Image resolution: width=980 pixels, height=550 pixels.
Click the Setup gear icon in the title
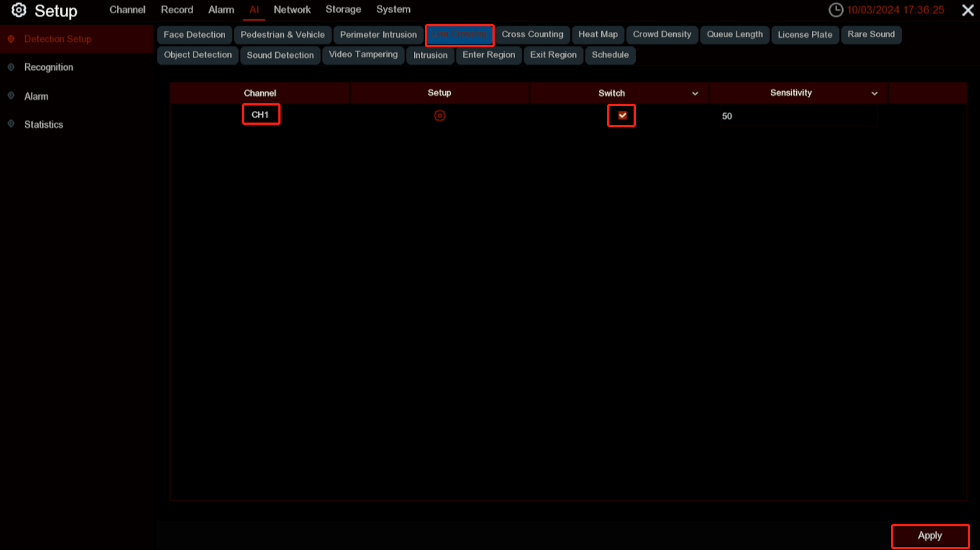point(19,10)
